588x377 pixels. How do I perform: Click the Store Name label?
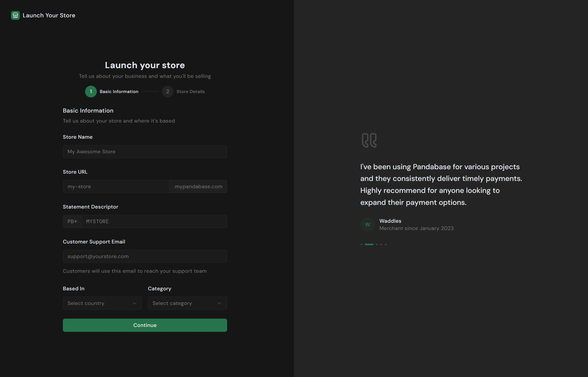(78, 137)
